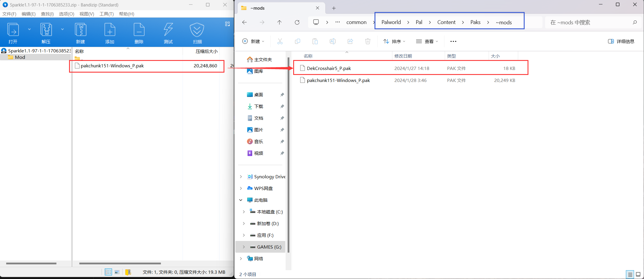Toggle the 详细信息 details pane

(x=621, y=41)
